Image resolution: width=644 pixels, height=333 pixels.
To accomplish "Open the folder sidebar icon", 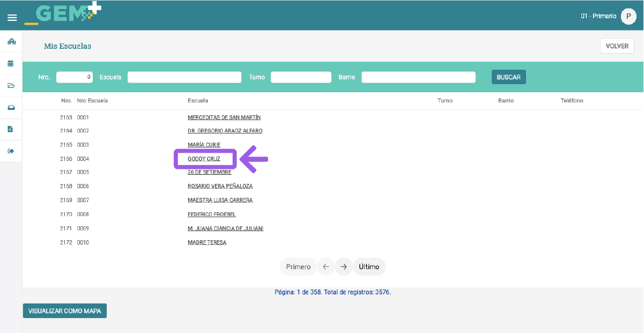I will [11, 85].
